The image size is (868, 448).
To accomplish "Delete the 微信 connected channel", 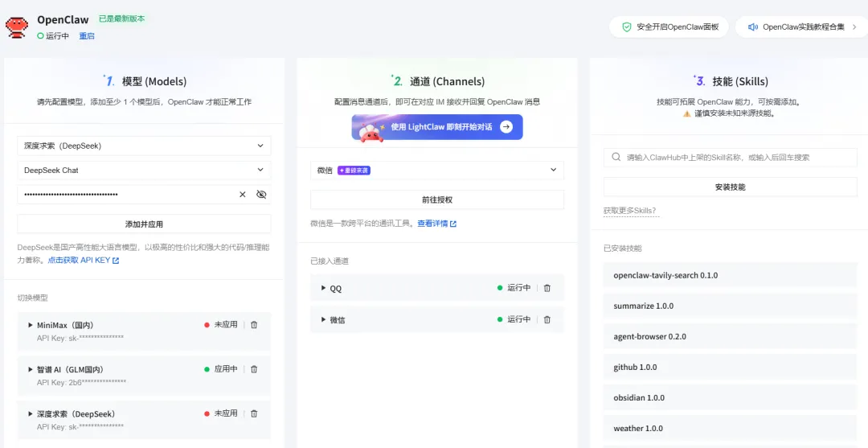I will [547, 319].
